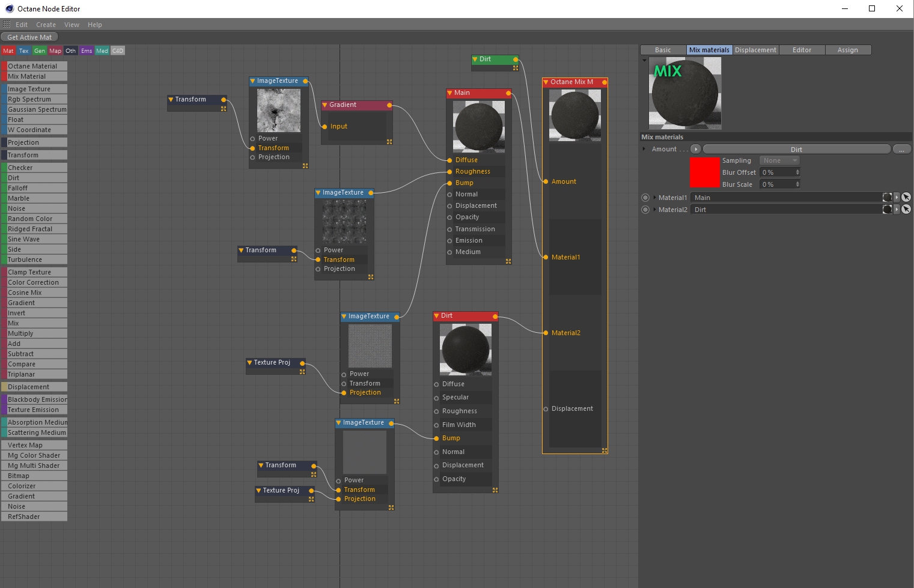
Task: Toggle the Ems node filter
Action: 87,51
